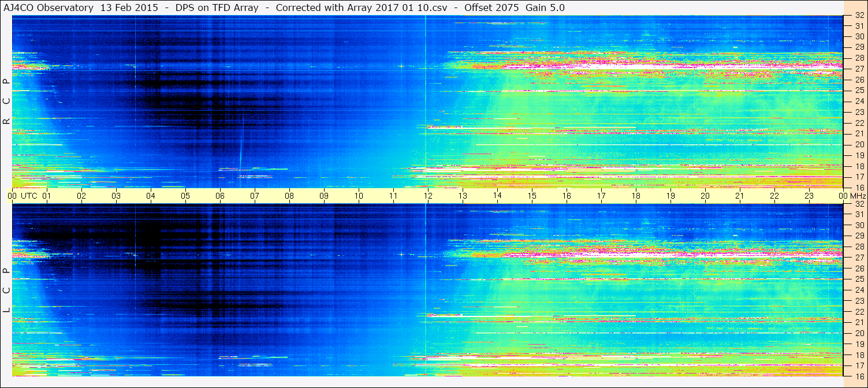This screenshot has height=388, width=868.
Task: Click the 23 MHz label of the RCP panel
Action: (x=859, y=112)
